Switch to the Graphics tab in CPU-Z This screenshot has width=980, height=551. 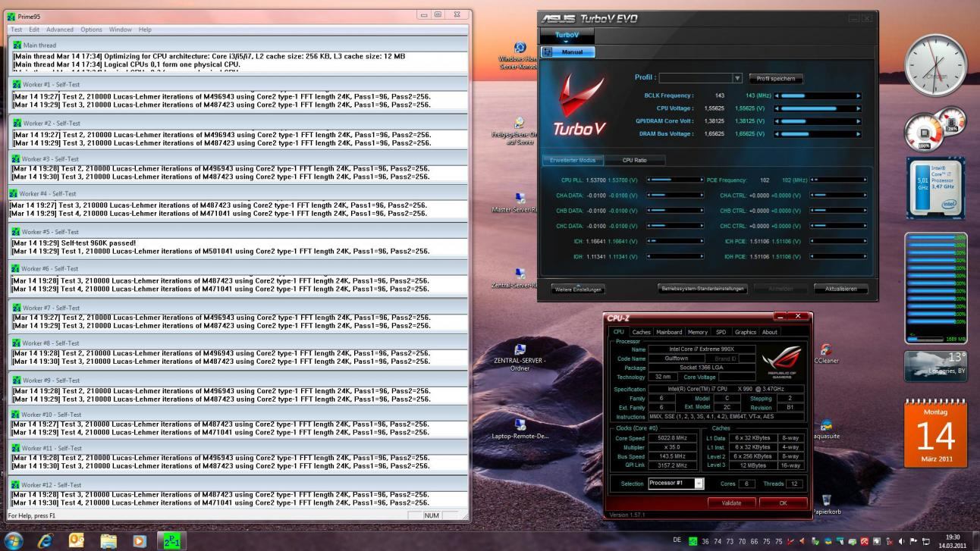pos(746,332)
